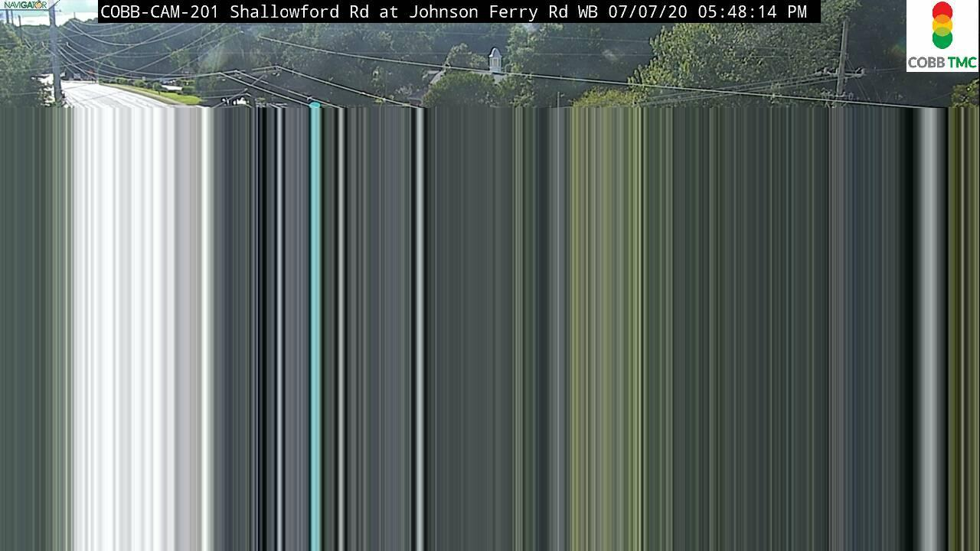Click the 05:48:14 PM timestamp

click(752, 11)
